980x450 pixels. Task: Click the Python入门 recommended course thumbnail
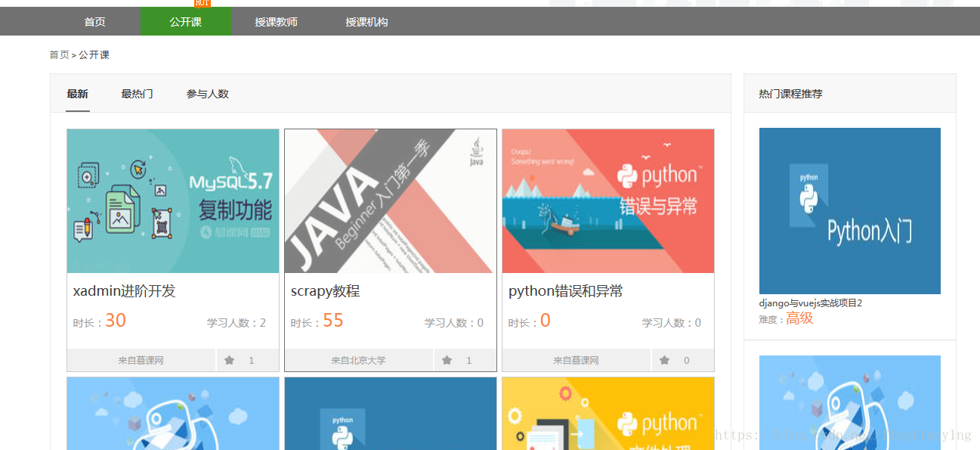pyautogui.click(x=850, y=211)
